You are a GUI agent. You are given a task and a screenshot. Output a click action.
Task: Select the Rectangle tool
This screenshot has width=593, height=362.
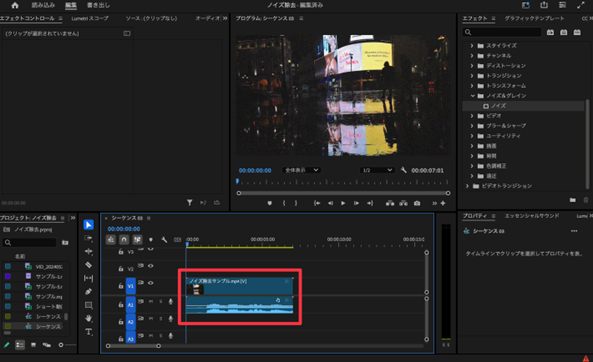pos(88,305)
